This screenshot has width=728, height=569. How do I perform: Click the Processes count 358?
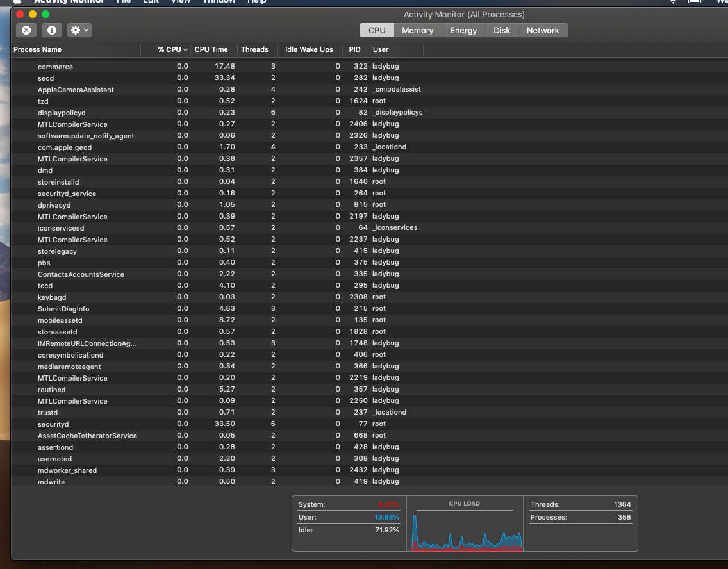[x=624, y=517]
